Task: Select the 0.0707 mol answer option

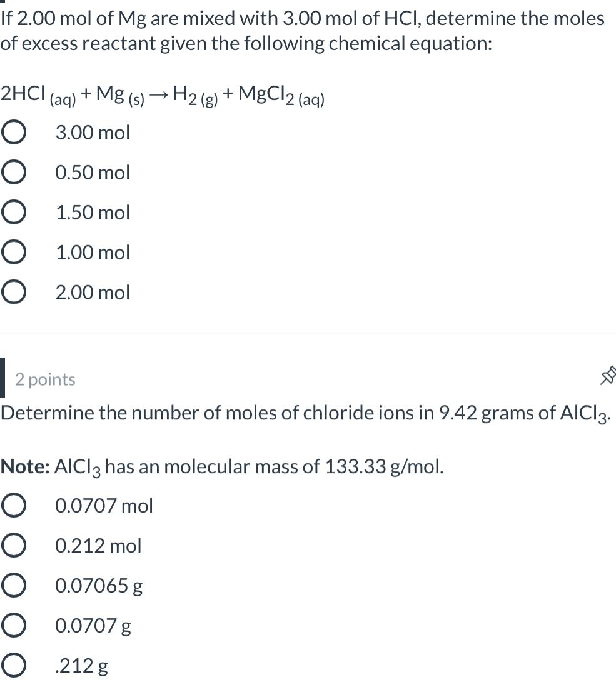Action: click(15, 505)
